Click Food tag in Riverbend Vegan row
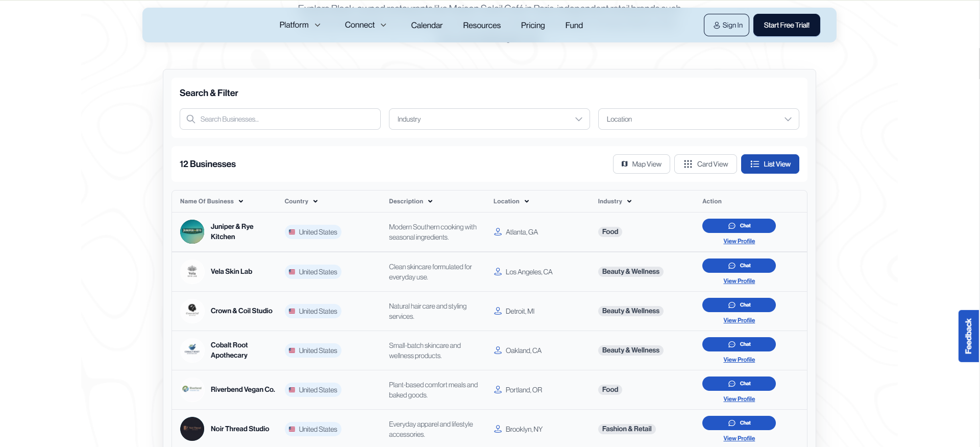The width and height of the screenshot is (980, 447). click(610, 390)
